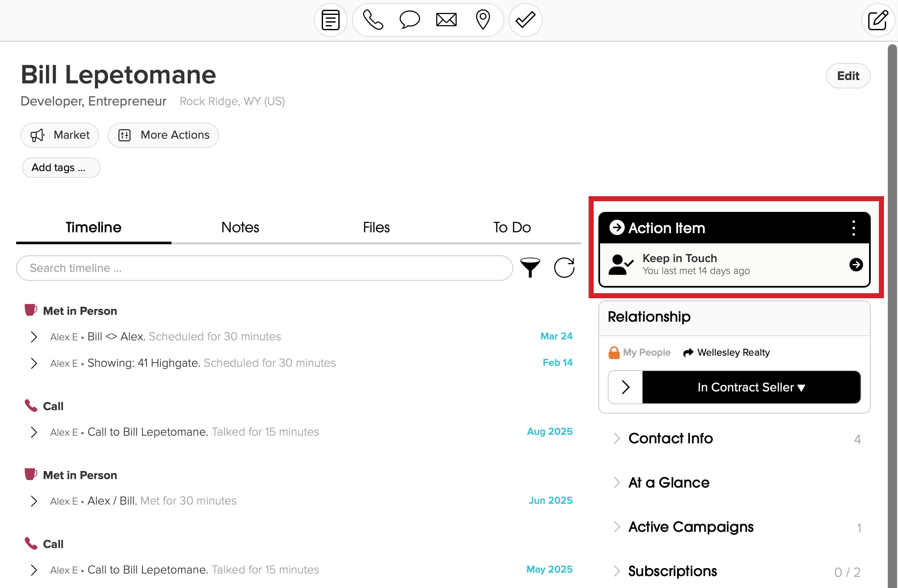This screenshot has width=898, height=588.
Task: Click the envelope email icon
Action: pyautogui.click(x=446, y=20)
